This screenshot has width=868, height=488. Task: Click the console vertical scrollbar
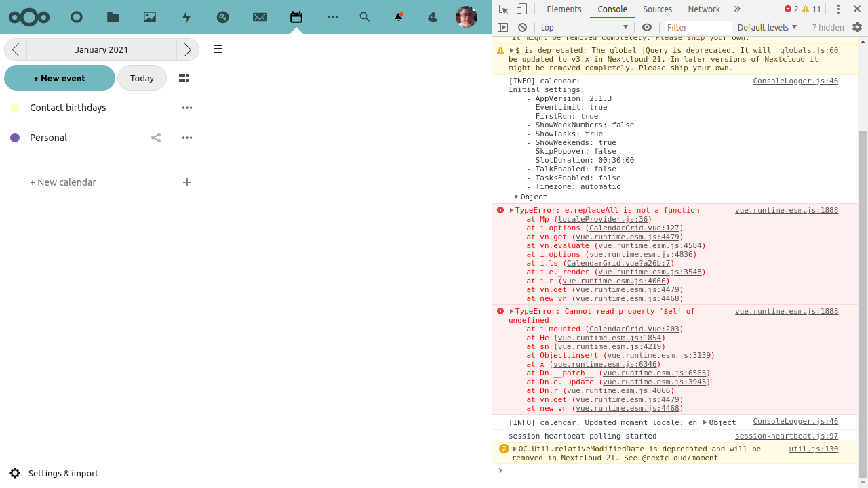tap(863, 304)
